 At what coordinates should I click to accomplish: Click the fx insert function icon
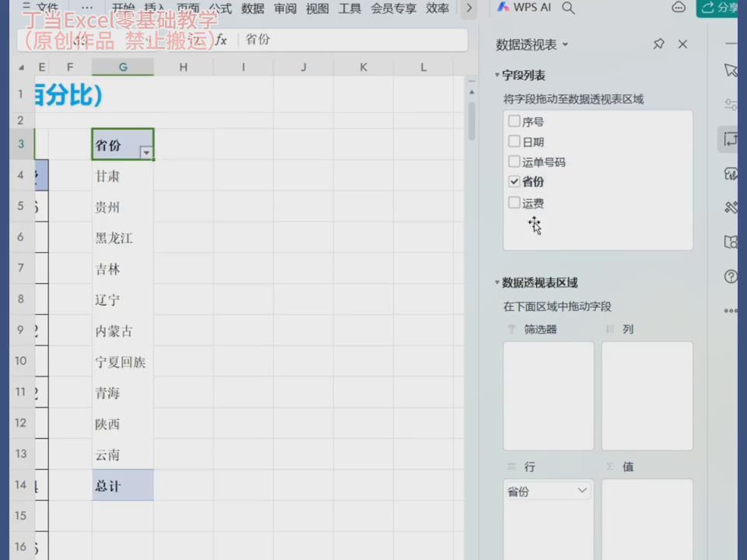coord(221,40)
